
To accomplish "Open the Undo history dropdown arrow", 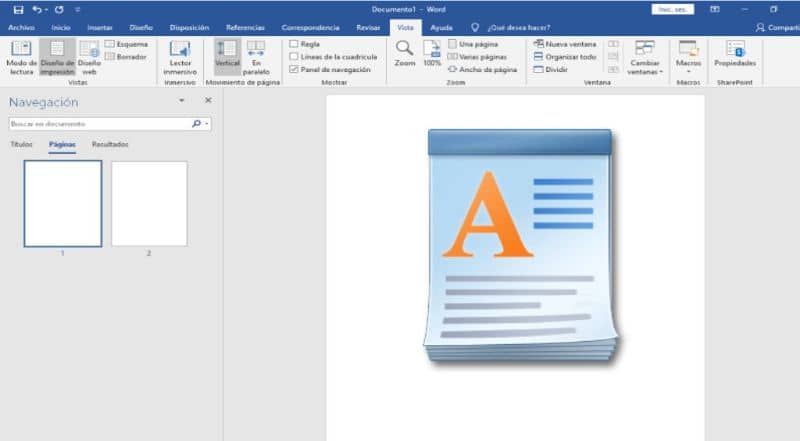I will [46, 10].
